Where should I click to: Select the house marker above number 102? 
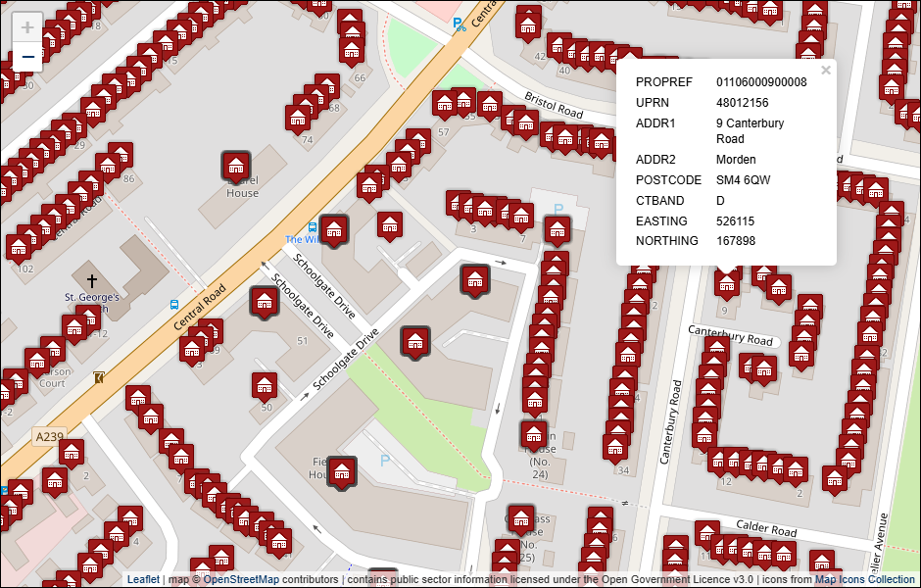point(20,247)
